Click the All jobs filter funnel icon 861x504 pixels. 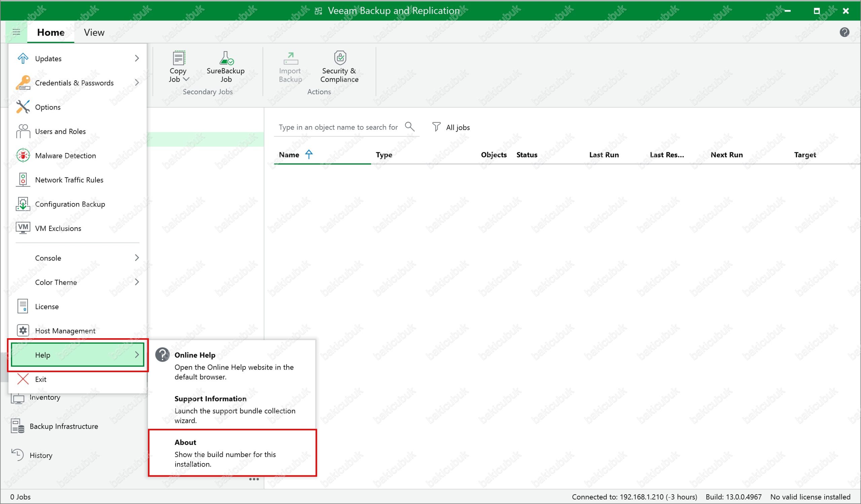tap(436, 127)
